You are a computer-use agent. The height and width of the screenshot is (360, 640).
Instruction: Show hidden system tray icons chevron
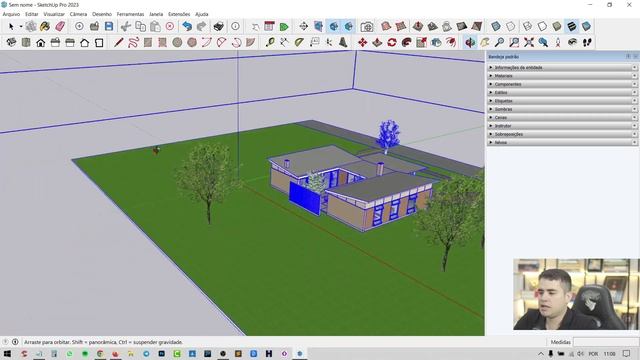[541, 353]
